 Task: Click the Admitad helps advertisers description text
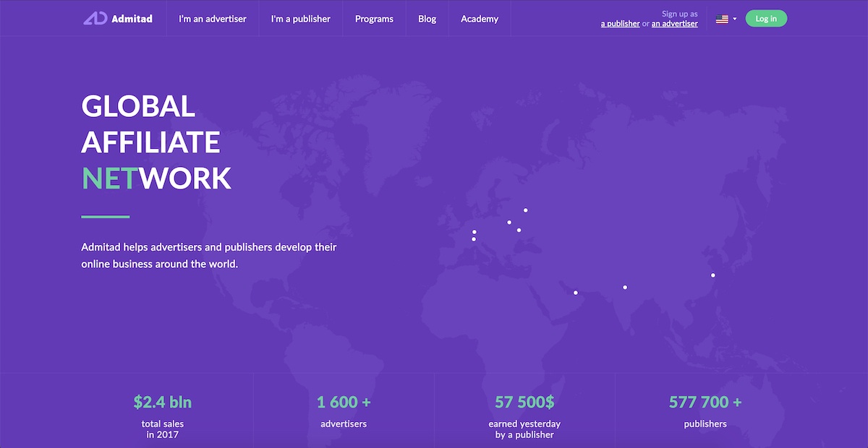coord(209,256)
